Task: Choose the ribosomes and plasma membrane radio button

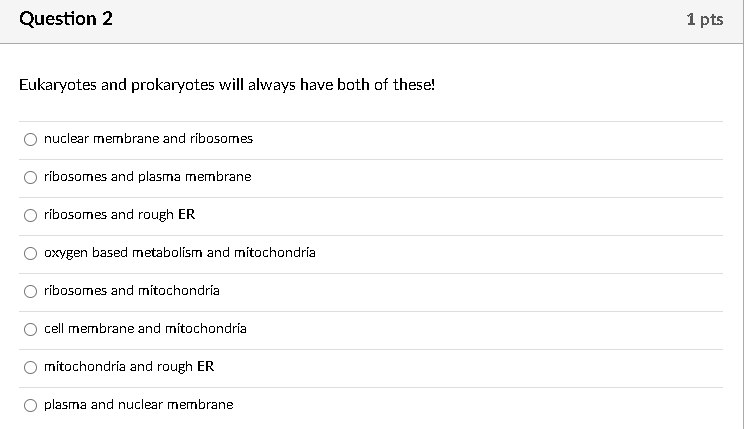Action: [x=32, y=177]
